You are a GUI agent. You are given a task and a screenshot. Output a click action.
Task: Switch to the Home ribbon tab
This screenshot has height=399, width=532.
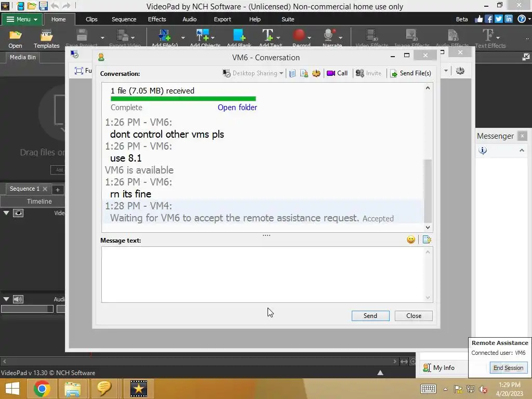click(x=58, y=19)
